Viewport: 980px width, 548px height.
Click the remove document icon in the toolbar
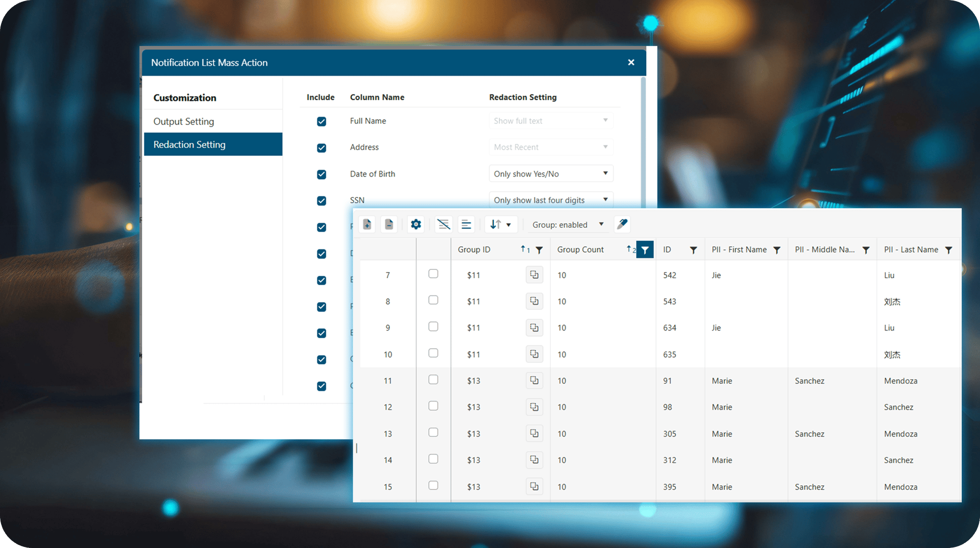[x=389, y=224]
